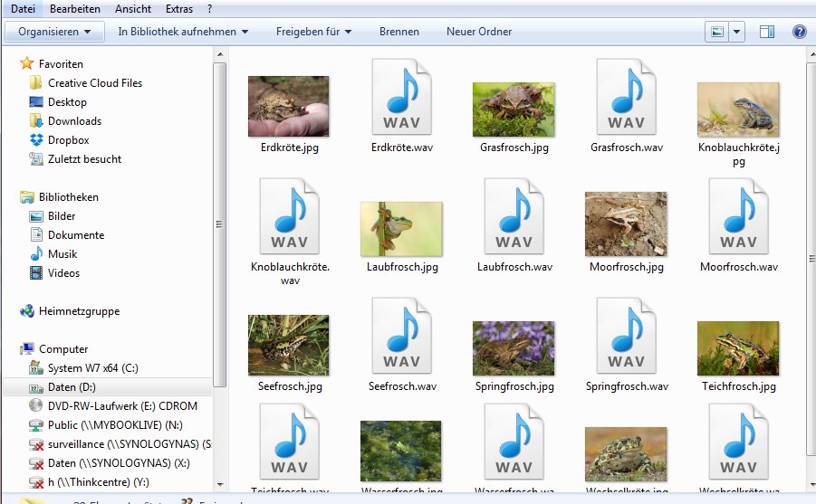Viewport: 816px width, 504px height.
Task: Open the Extras menu
Action: (179, 9)
